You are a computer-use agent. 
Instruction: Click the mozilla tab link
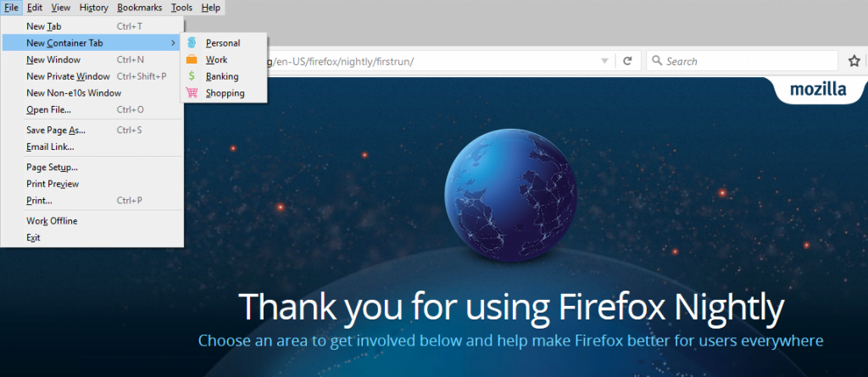coord(818,89)
